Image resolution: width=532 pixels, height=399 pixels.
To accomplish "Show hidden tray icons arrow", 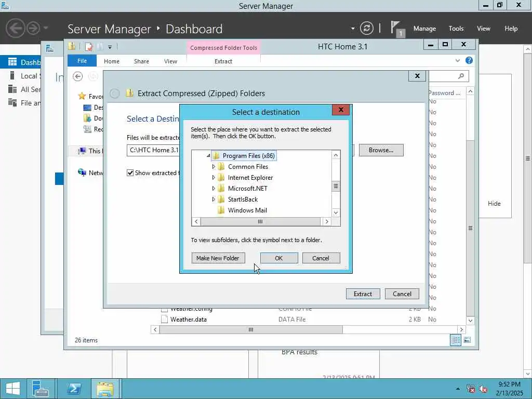I will pyautogui.click(x=458, y=389).
